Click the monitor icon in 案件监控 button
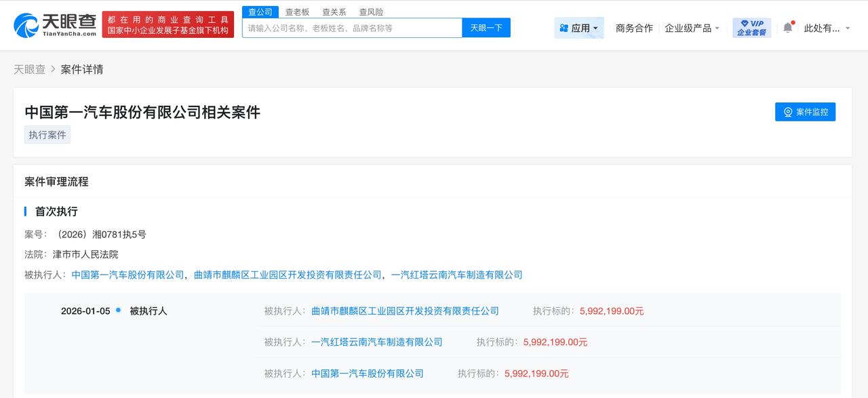Image resolution: width=868 pixels, height=398 pixels. pyautogui.click(x=787, y=112)
